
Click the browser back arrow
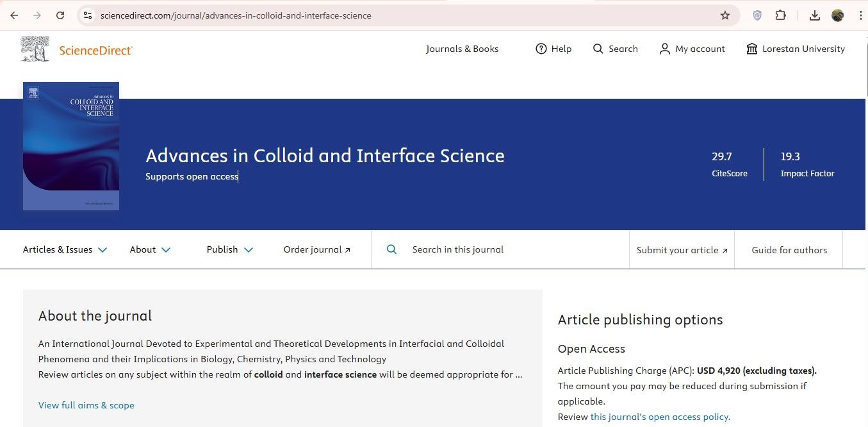14,15
